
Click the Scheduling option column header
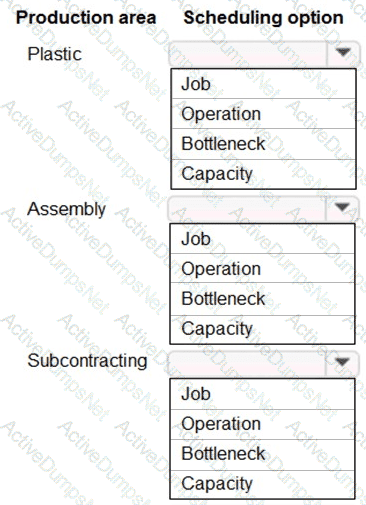point(263,18)
